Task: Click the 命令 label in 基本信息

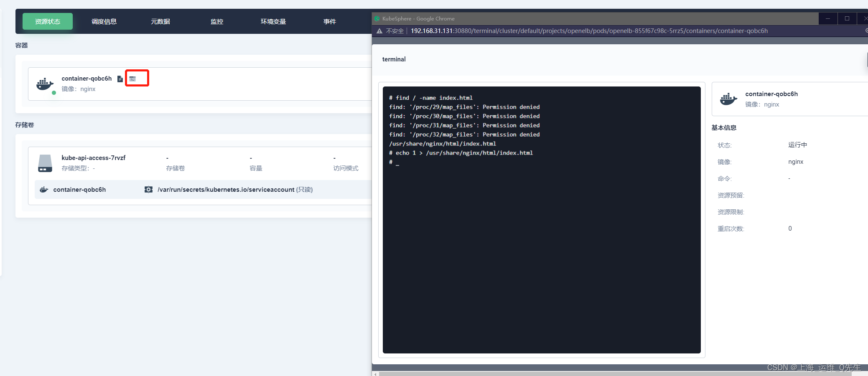Action: click(725, 179)
